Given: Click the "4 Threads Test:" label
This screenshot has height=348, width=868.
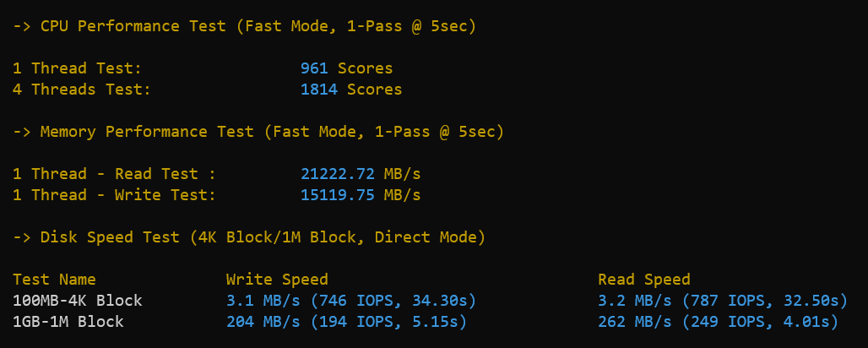Looking at the screenshot, I should point(82,90).
